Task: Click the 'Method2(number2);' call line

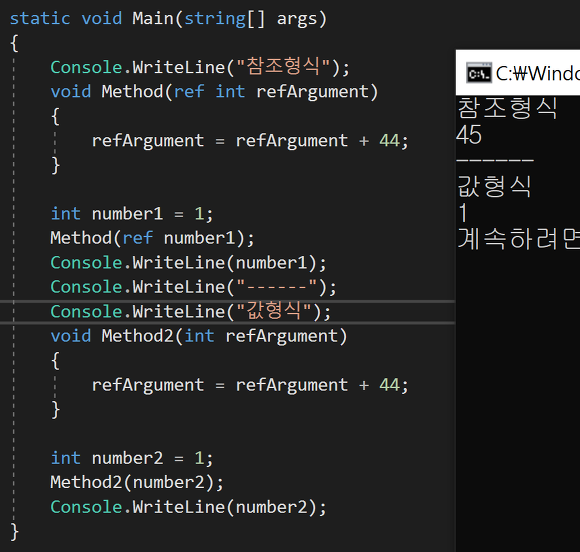Action: coord(137,482)
